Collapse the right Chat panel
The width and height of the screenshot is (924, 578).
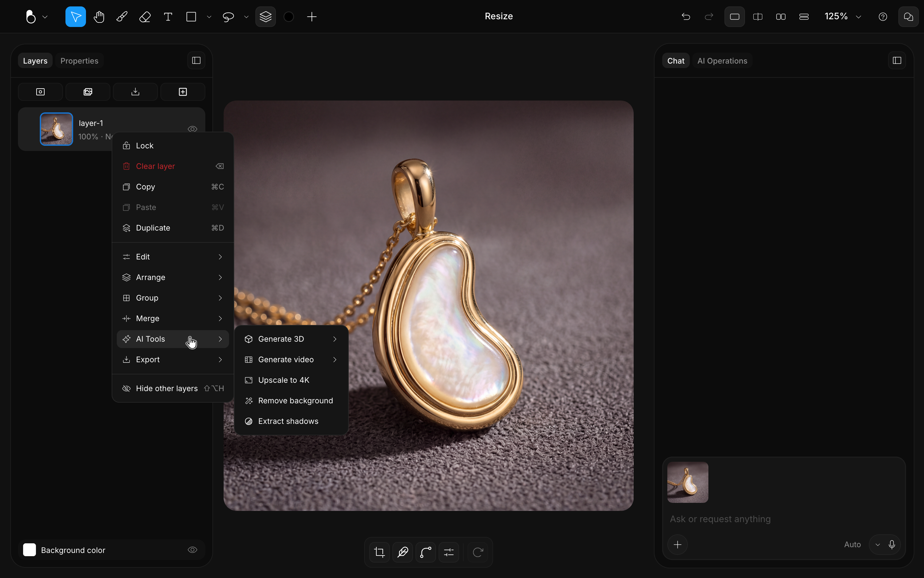click(x=897, y=60)
